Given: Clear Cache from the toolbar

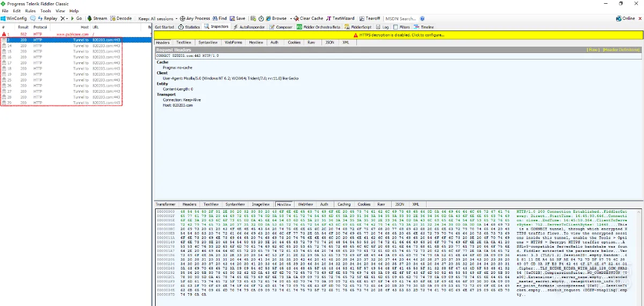Looking at the screenshot, I should 309,18.
